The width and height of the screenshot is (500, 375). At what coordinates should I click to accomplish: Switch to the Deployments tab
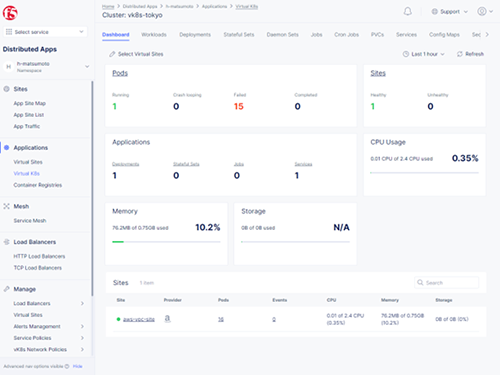195,35
